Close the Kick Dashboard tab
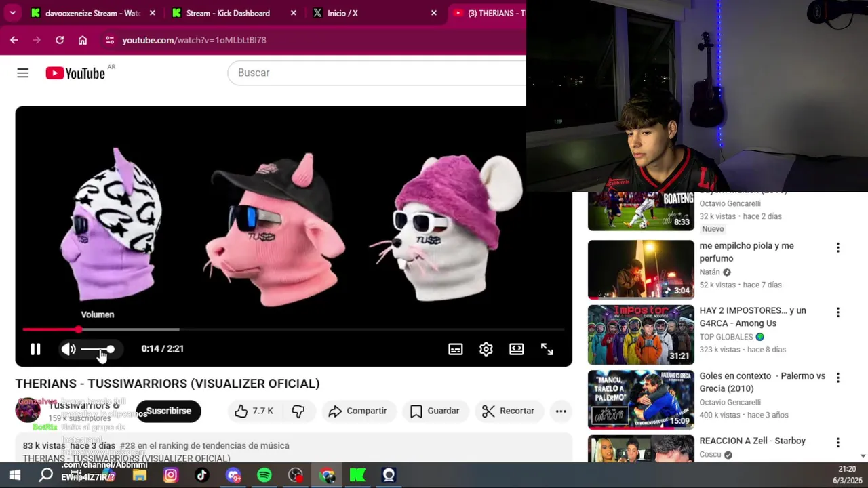 pyautogui.click(x=293, y=13)
